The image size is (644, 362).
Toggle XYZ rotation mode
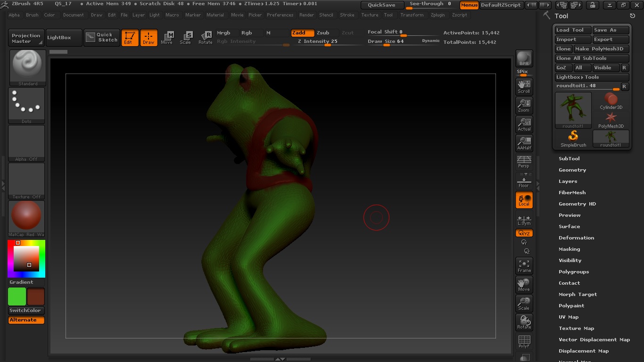tap(524, 233)
